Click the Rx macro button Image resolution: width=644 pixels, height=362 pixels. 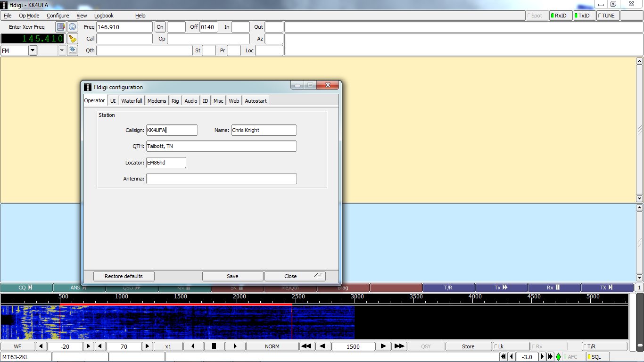(554, 288)
